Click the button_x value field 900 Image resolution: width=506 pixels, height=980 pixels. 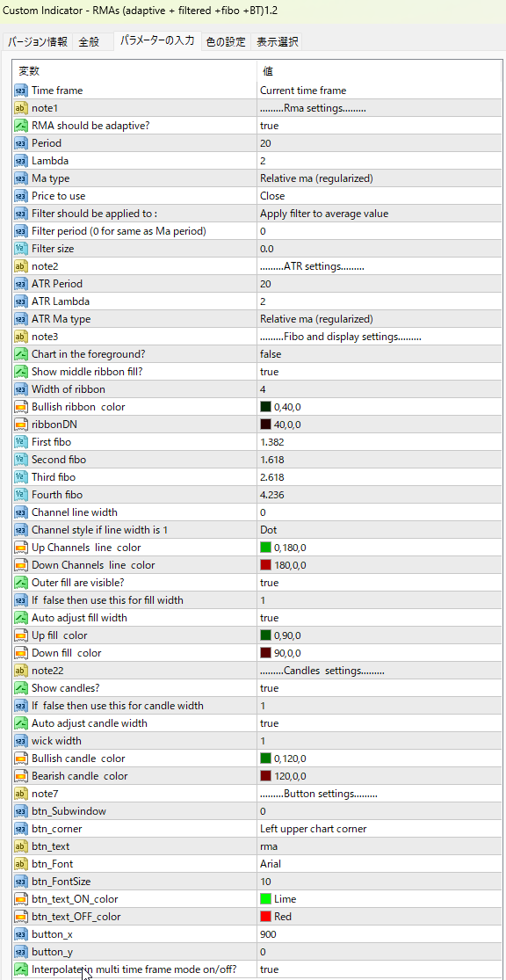coord(379,933)
